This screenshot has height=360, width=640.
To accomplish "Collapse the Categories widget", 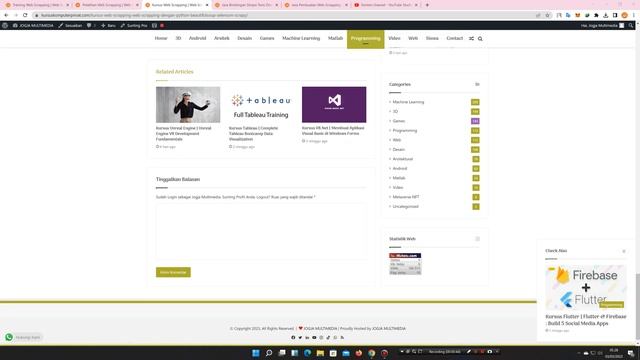I will click(x=477, y=84).
